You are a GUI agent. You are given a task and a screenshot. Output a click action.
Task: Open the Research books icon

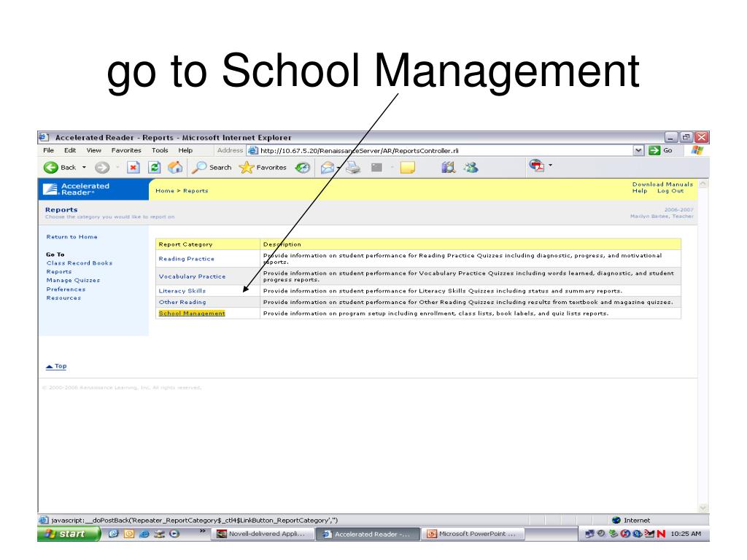(x=449, y=168)
